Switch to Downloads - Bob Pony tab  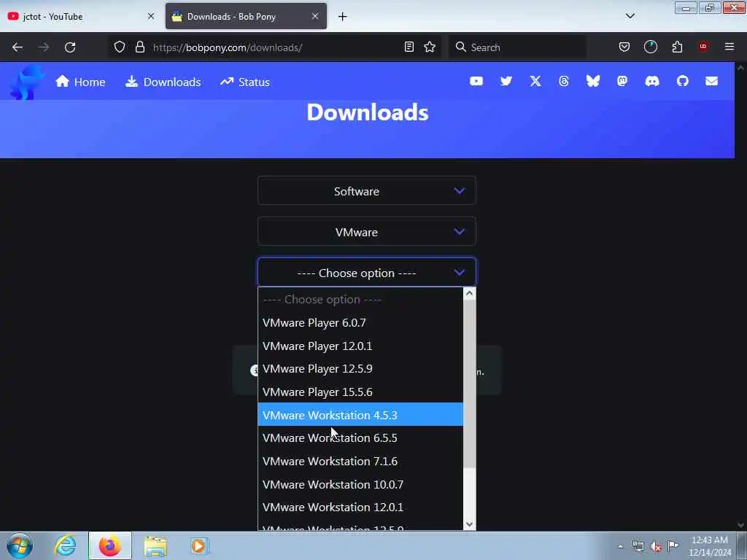[x=246, y=17]
